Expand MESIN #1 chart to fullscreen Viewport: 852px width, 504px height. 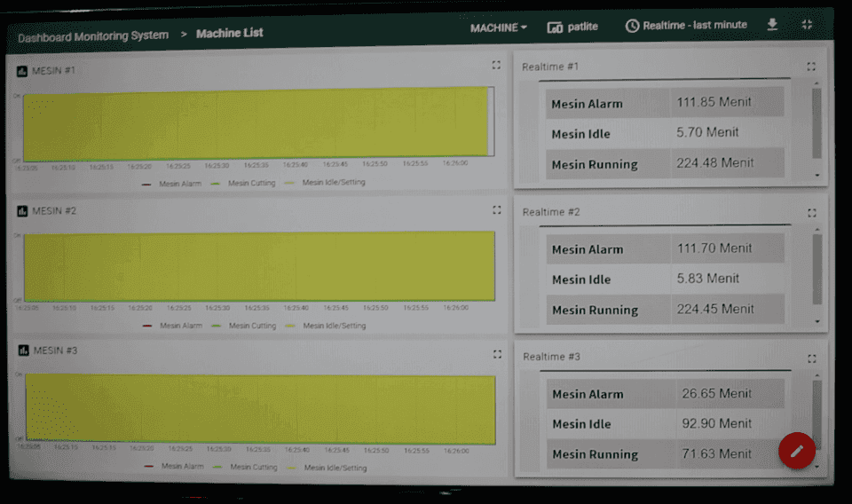(496, 65)
